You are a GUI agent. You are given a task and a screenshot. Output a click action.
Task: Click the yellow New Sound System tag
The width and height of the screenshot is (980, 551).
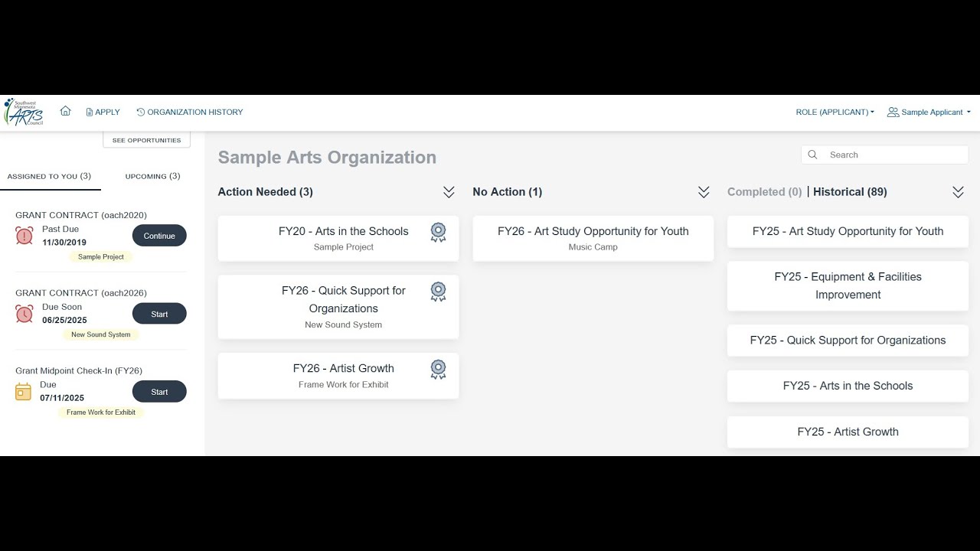pyautogui.click(x=101, y=334)
